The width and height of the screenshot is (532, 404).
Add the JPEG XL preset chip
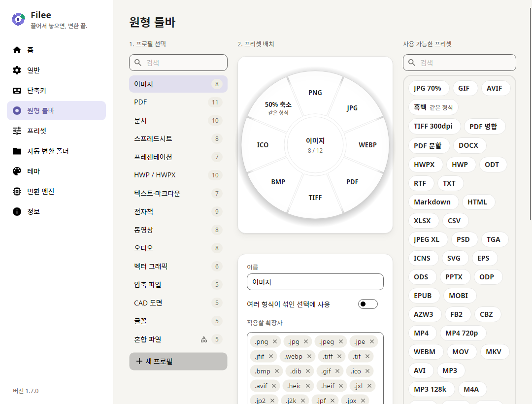[x=428, y=239]
